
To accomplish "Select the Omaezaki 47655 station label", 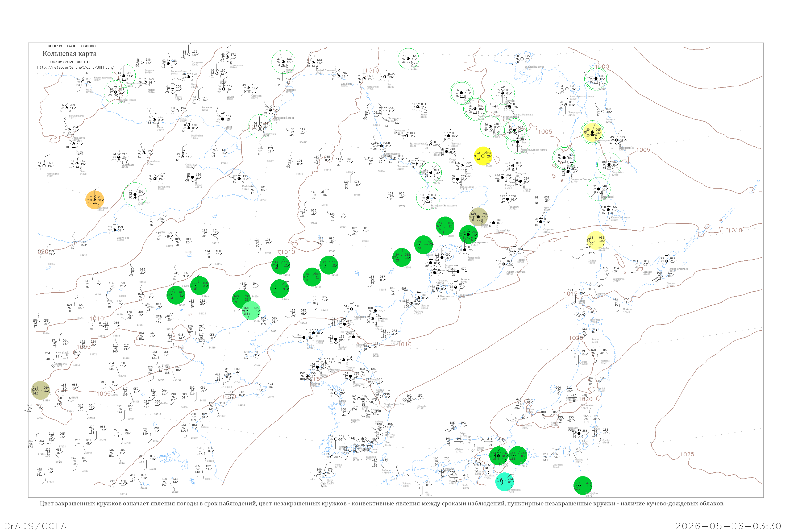I will pyautogui.click(x=558, y=466).
